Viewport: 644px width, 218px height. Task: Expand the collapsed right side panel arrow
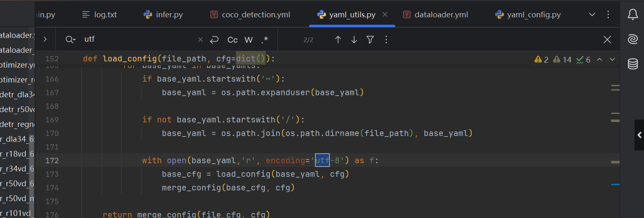(x=639, y=135)
